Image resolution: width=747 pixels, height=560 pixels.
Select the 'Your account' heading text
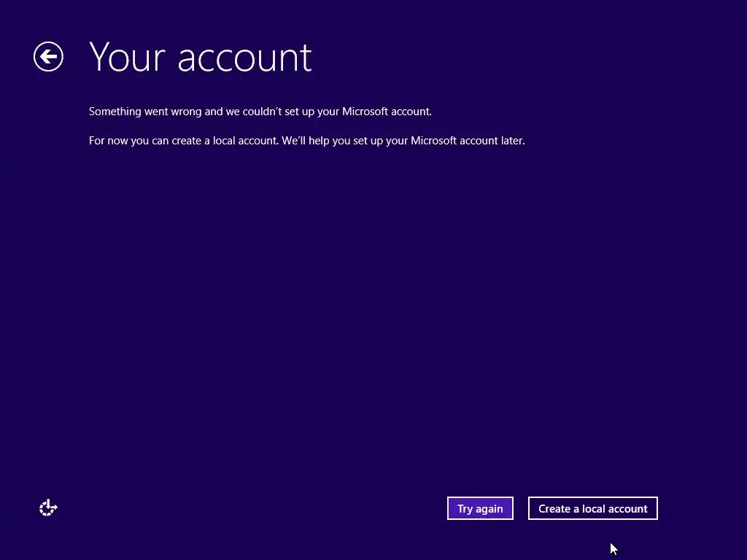point(200,57)
